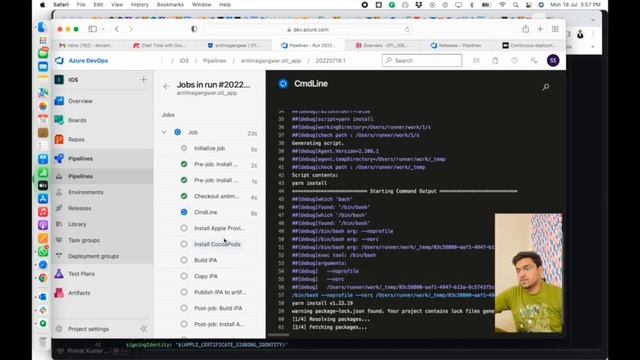Select the Initialize job step
This screenshot has height=360, width=640.
(x=210, y=148)
